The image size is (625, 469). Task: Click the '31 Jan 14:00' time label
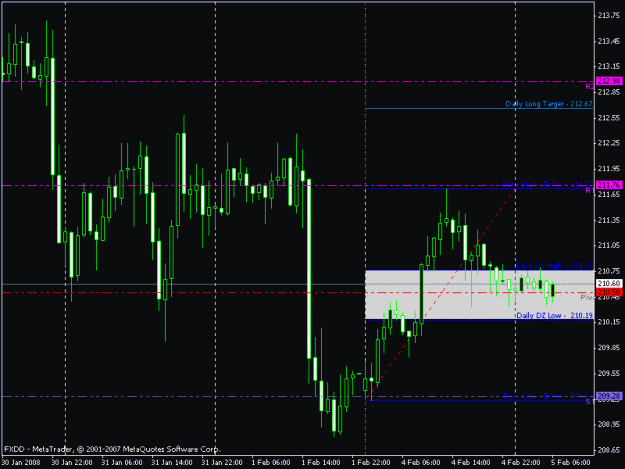click(x=172, y=462)
